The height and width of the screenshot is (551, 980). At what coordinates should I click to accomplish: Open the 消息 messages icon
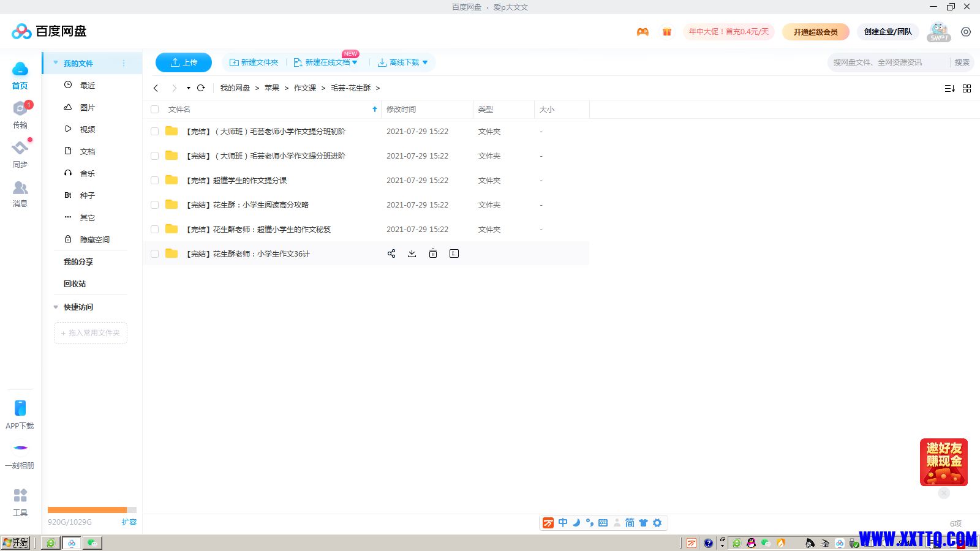pos(20,193)
